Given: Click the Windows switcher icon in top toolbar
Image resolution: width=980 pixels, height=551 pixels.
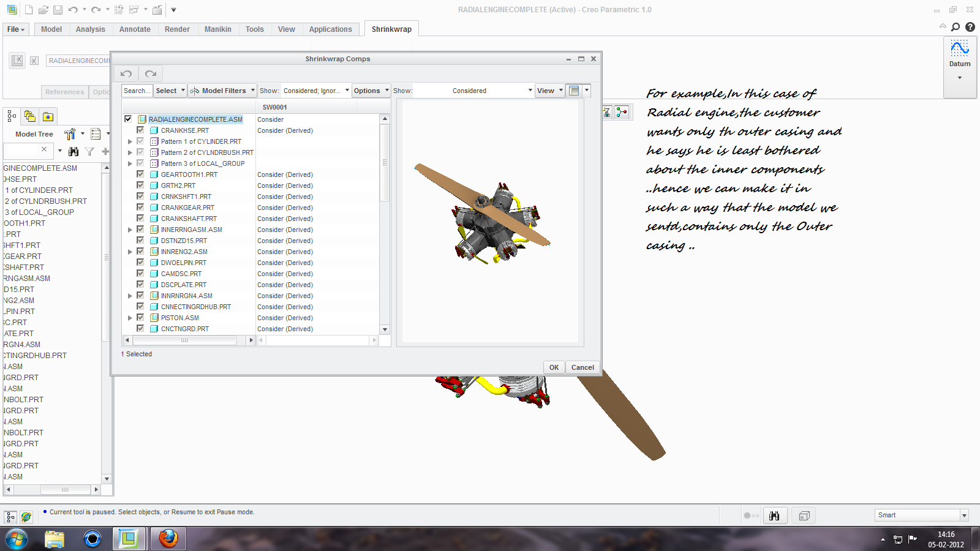Looking at the screenshot, I should pos(134,10).
